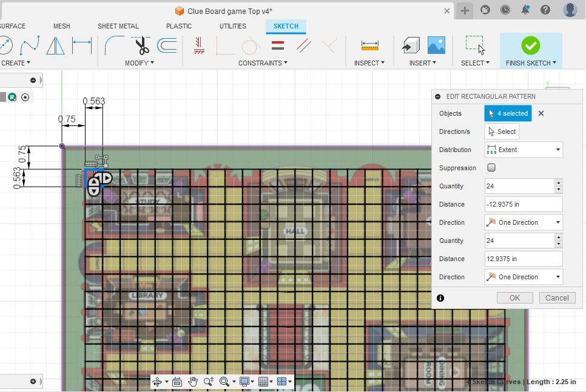Select the Zoom tool
The width and height of the screenshot is (586, 392).
click(209, 382)
